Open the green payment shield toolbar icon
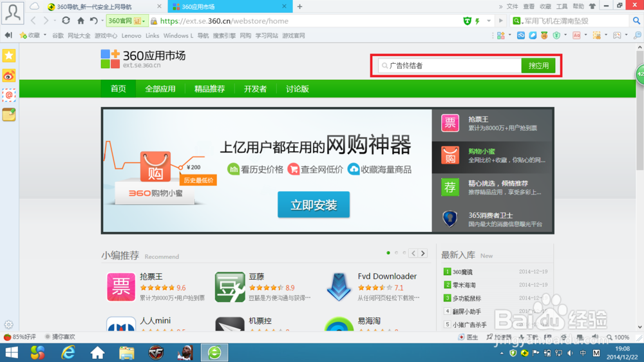The image size is (644, 362). 556,35
